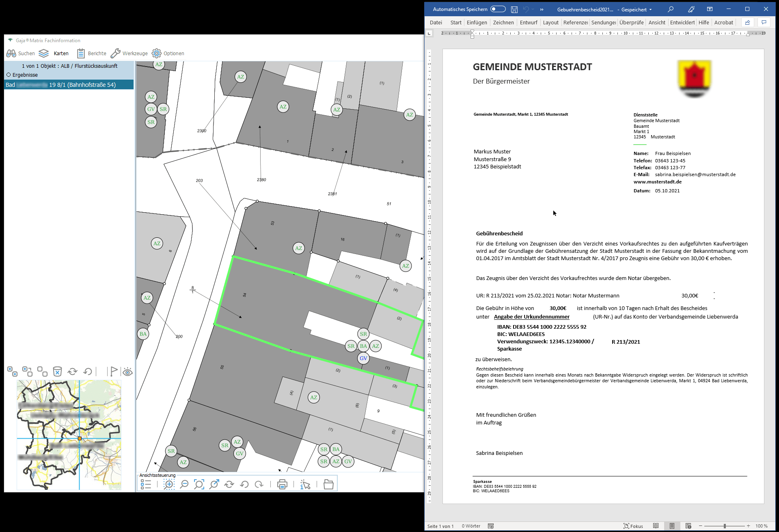Select the Ergebnisse radio button
Viewport: 779px width, 532px height.
(9, 75)
